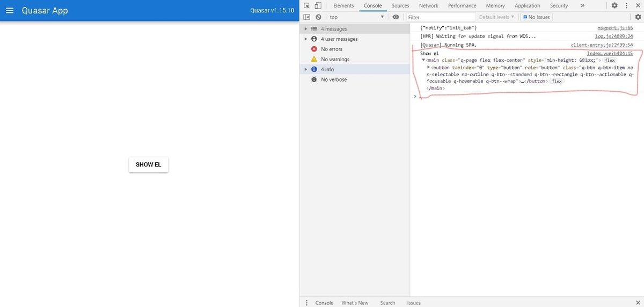Open the Performance tab
The width and height of the screenshot is (644, 307).
tap(462, 5)
